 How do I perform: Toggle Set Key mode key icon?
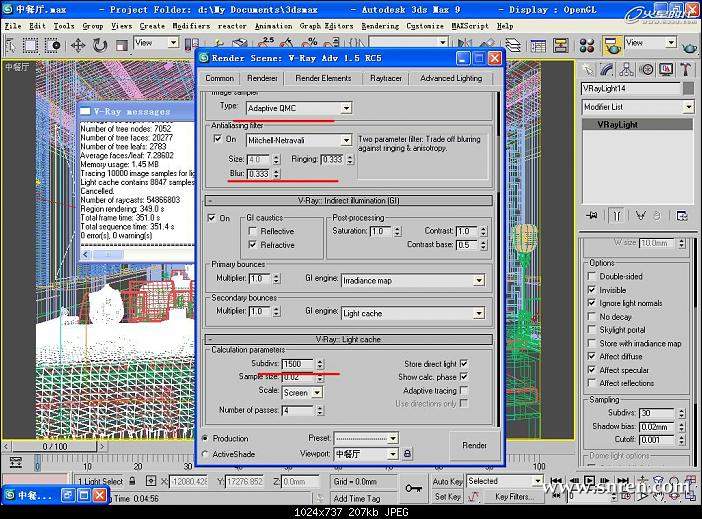[x=413, y=489]
